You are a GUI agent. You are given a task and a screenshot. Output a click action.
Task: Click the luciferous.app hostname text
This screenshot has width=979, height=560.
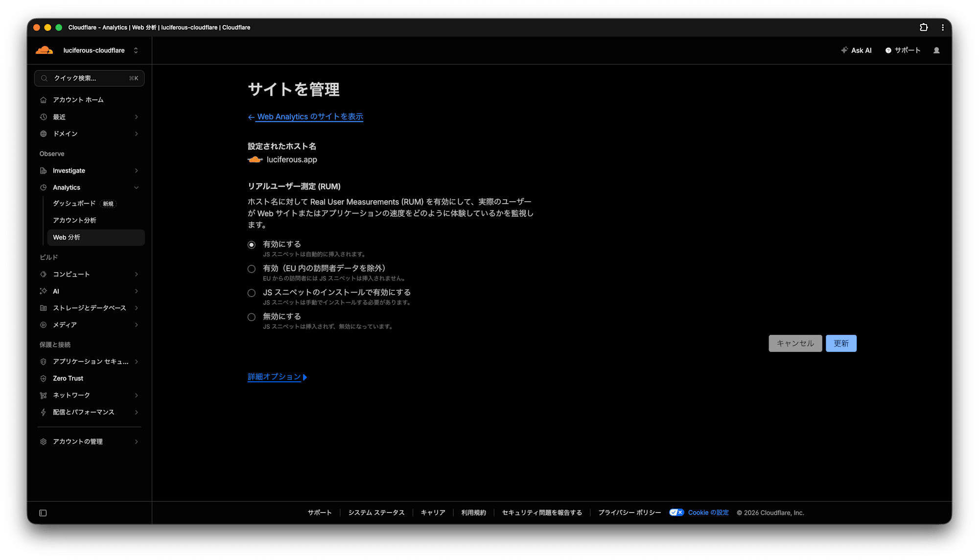[x=292, y=160]
